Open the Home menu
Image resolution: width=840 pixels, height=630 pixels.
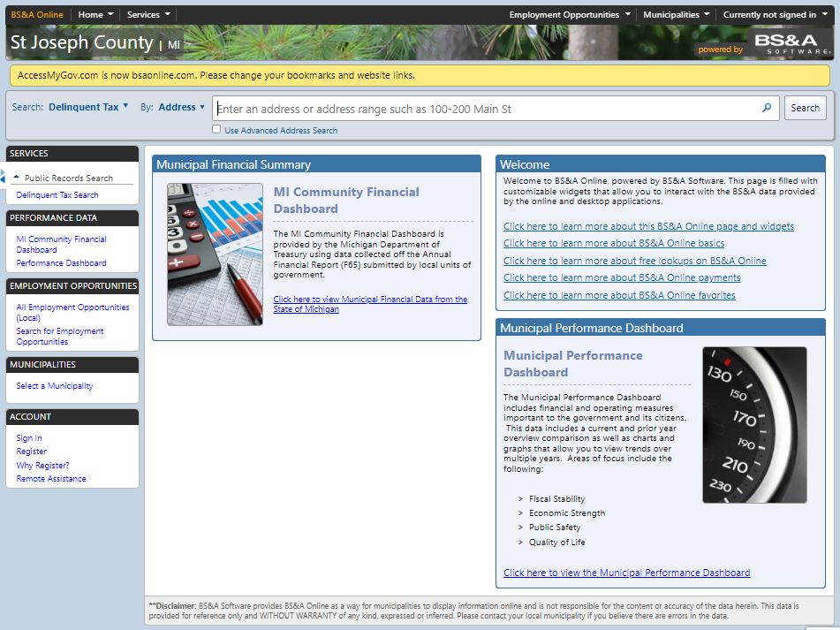(95, 15)
